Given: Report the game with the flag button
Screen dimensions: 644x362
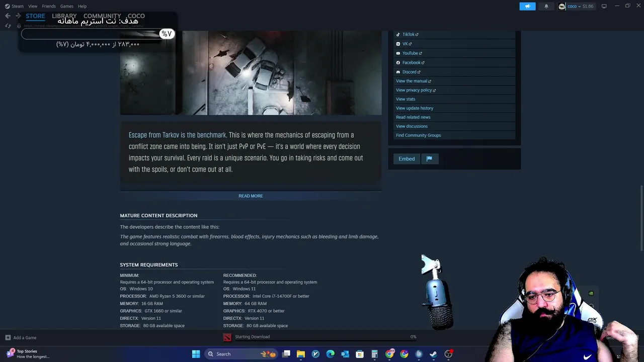Looking at the screenshot, I should click(429, 159).
